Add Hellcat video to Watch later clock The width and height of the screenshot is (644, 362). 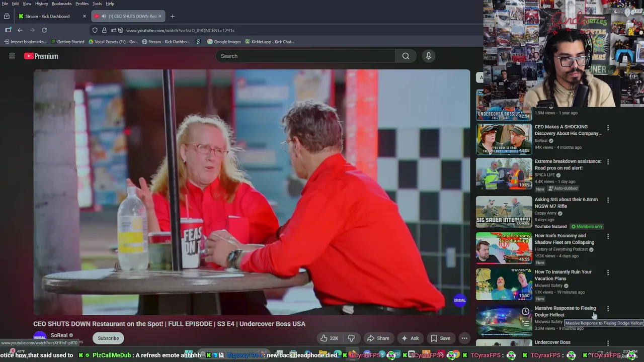[525, 312]
